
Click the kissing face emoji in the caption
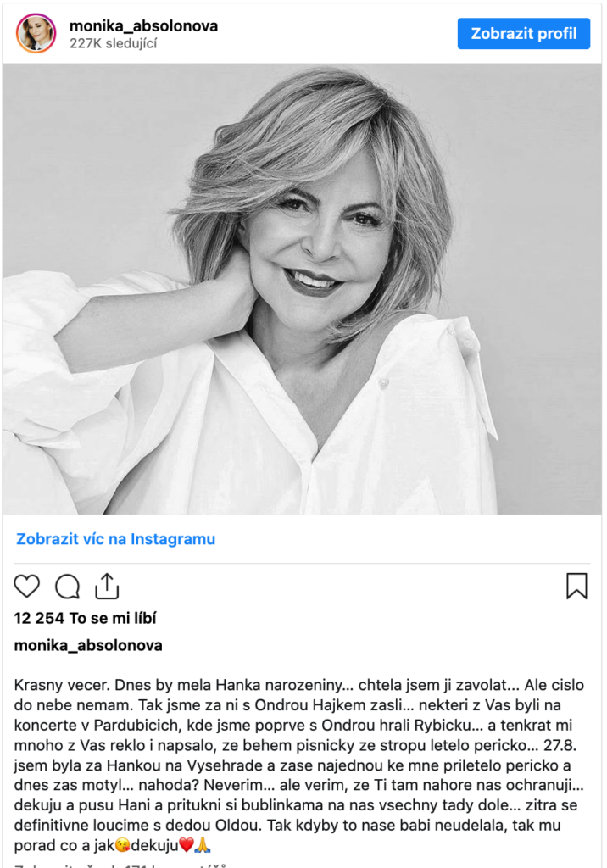coord(122,845)
